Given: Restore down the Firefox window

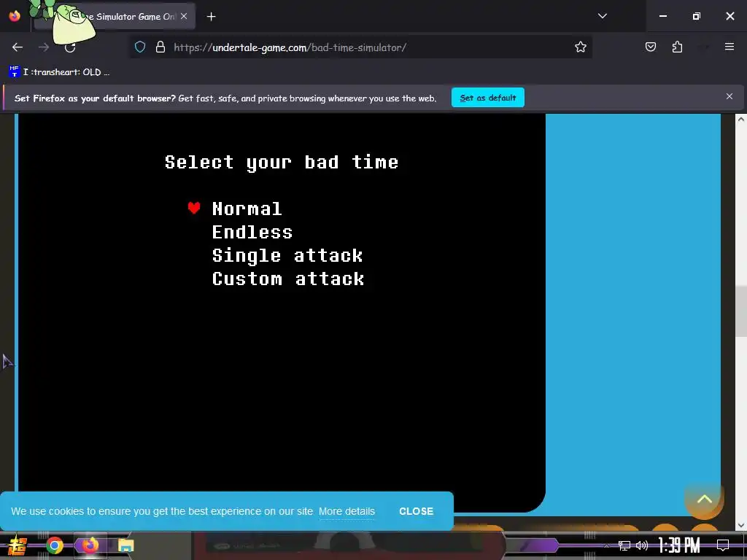Looking at the screenshot, I should click(696, 16).
